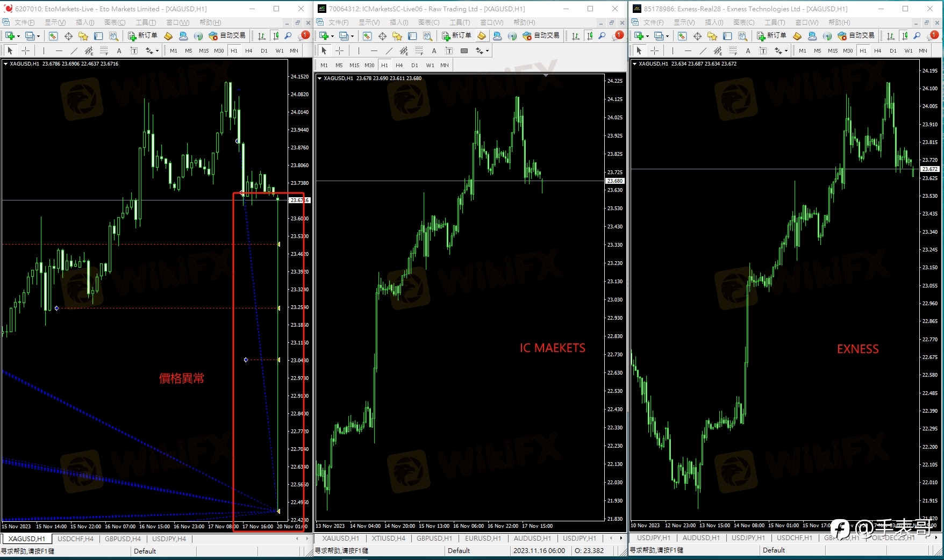Choose equidistant channel tool in ICMarkets window
The width and height of the screenshot is (944, 560).
[x=404, y=51]
